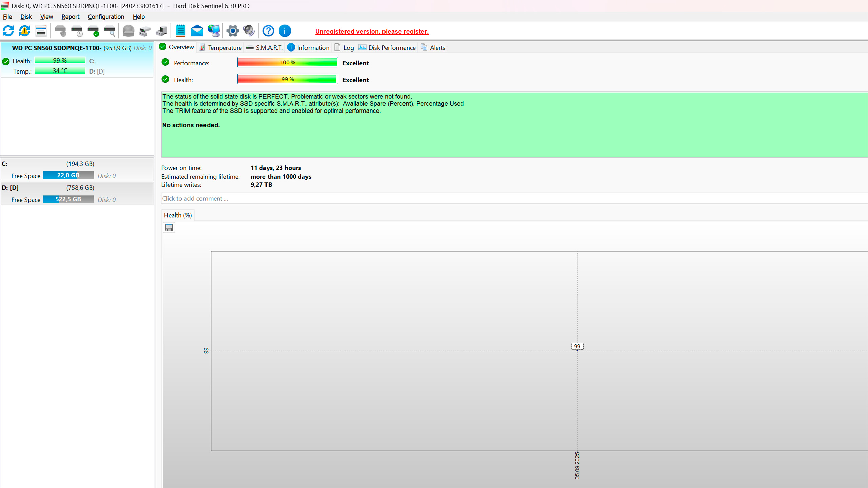Click the 'Excellent' label beside Performance
The height and width of the screenshot is (488, 868).
355,63
